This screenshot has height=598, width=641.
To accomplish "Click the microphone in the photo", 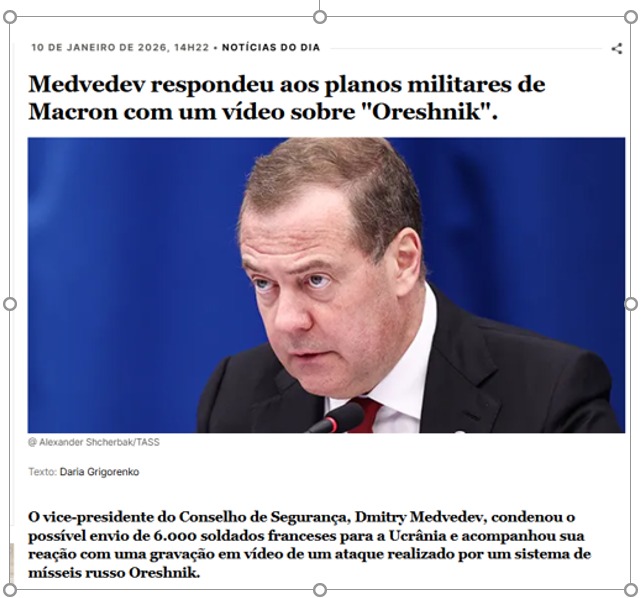I will click(x=337, y=418).
